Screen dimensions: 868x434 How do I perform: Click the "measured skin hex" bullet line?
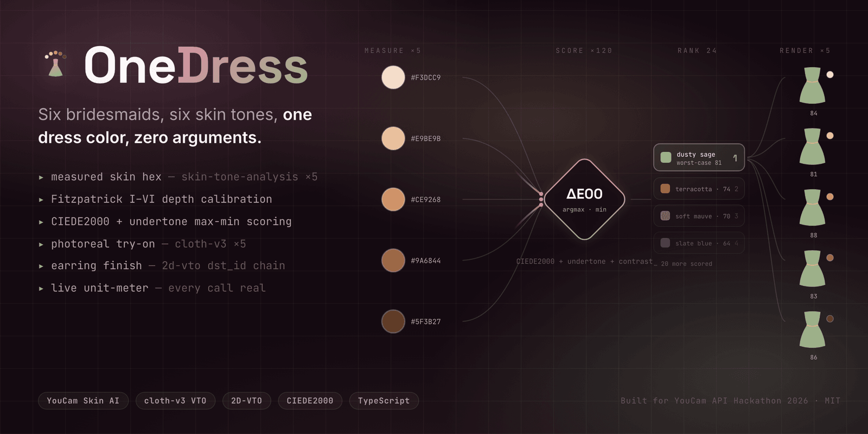178,177
